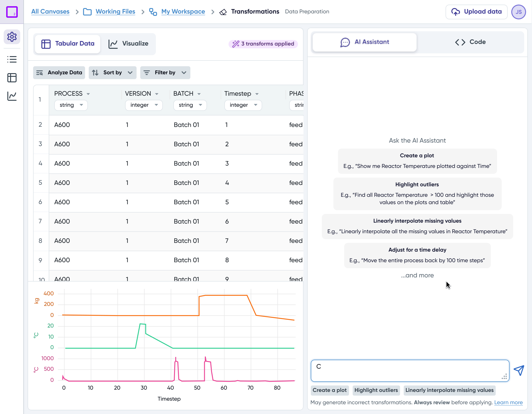Switch to the Visualize tab

pyautogui.click(x=128, y=44)
